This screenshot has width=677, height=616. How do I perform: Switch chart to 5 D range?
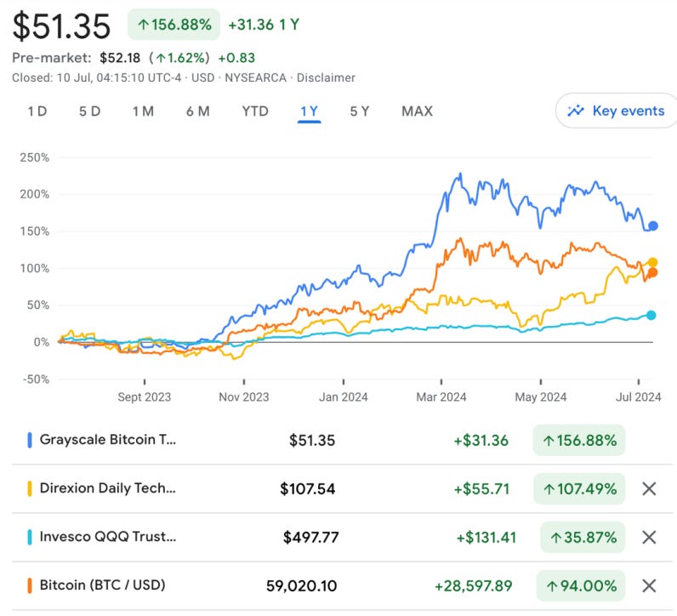click(x=90, y=111)
